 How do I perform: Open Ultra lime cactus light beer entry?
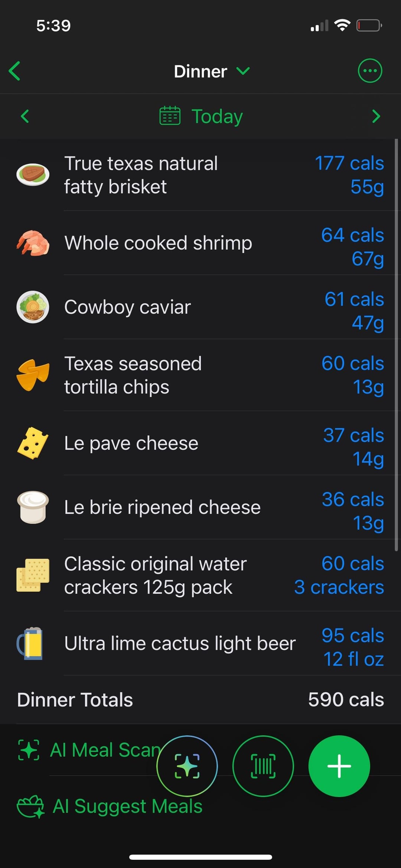(180, 643)
